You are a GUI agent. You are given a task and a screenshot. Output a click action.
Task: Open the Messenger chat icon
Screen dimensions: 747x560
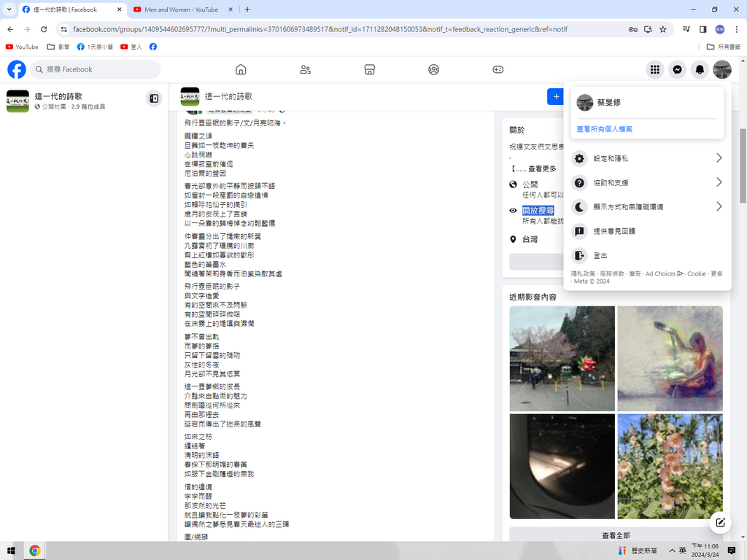point(677,69)
